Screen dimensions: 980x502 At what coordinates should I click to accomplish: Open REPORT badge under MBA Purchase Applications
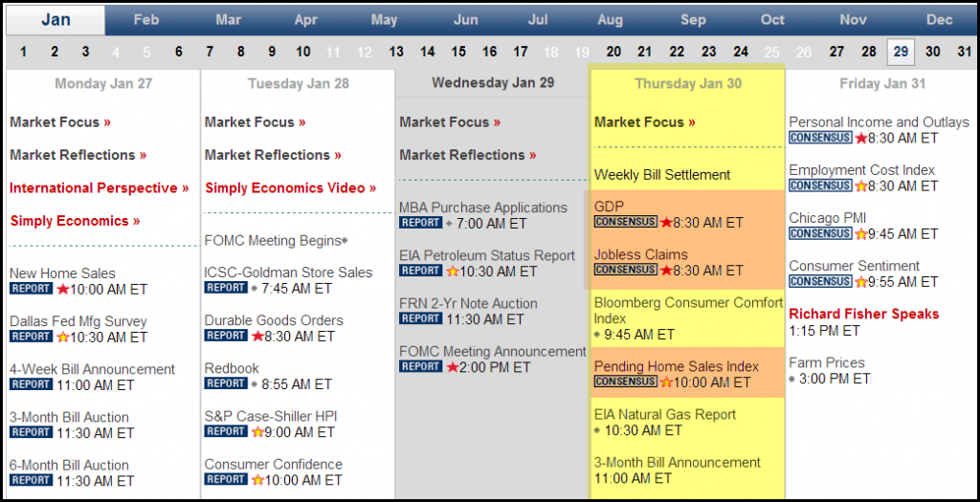[x=421, y=223]
